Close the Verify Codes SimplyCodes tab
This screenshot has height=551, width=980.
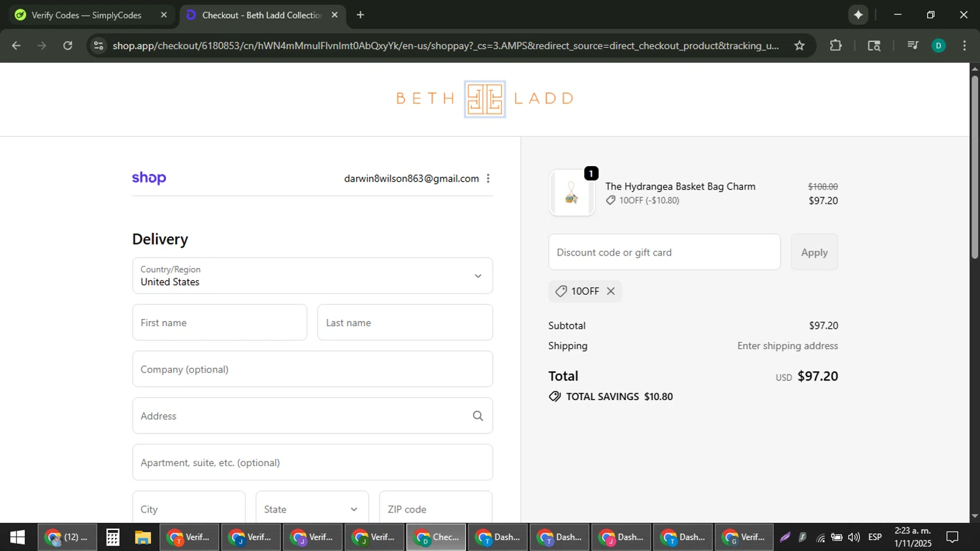click(x=163, y=14)
